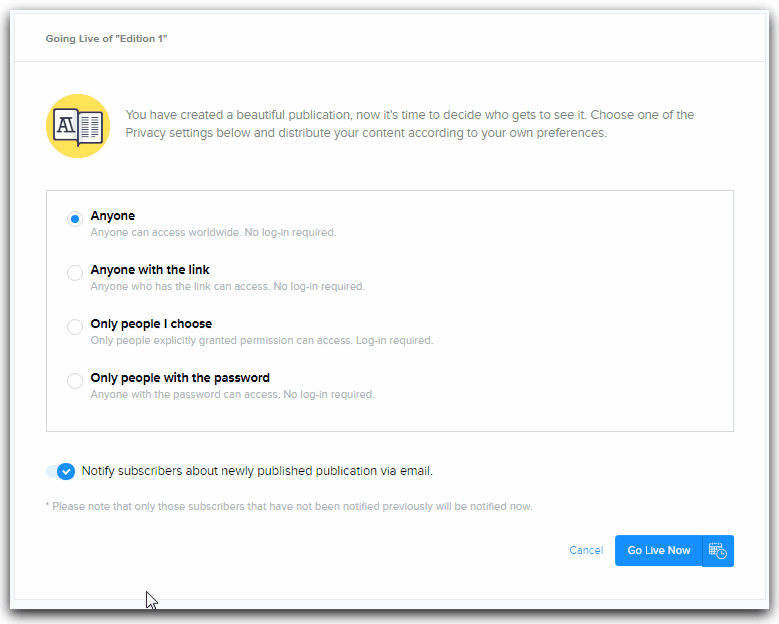The image size is (779, 624).
Task: Click the Cancel link
Action: tap(586, 551)
